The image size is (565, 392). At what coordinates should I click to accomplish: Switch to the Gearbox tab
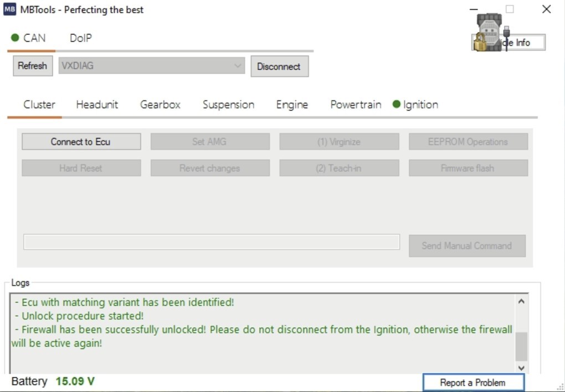(x=160, y=105)
